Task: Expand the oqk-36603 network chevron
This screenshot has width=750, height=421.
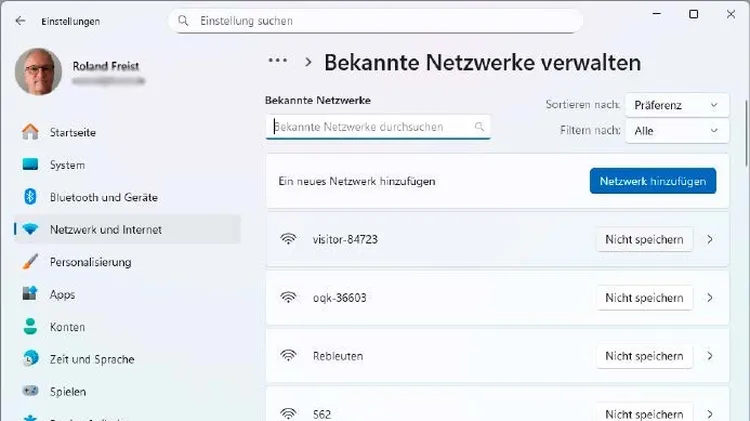Action: pos(710,298)
